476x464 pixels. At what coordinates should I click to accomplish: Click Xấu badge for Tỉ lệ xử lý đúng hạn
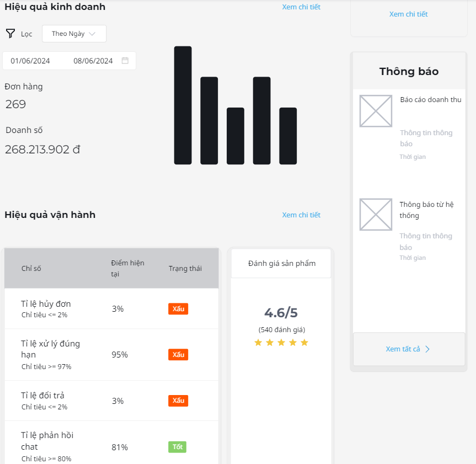pyautogui.click(x=178, y=355)
